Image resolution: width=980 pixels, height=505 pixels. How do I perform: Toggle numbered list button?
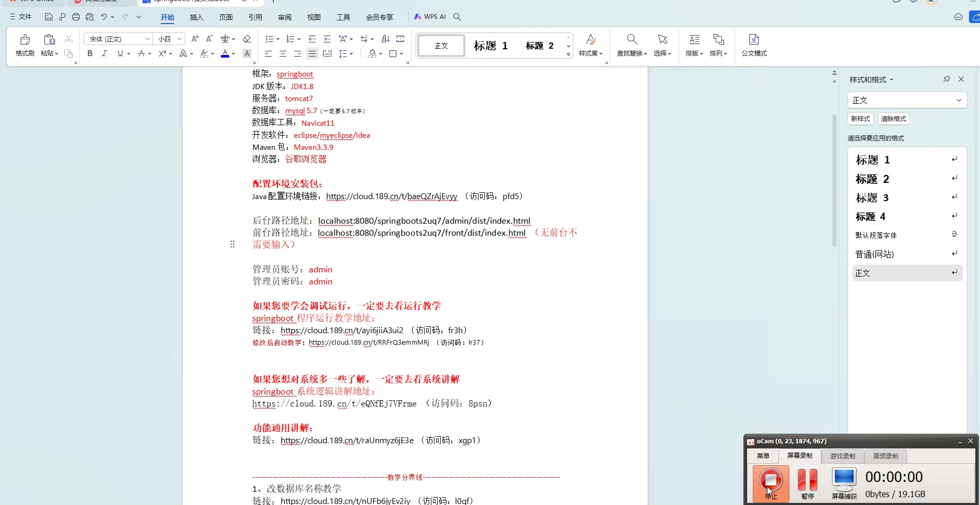(290, 39)
